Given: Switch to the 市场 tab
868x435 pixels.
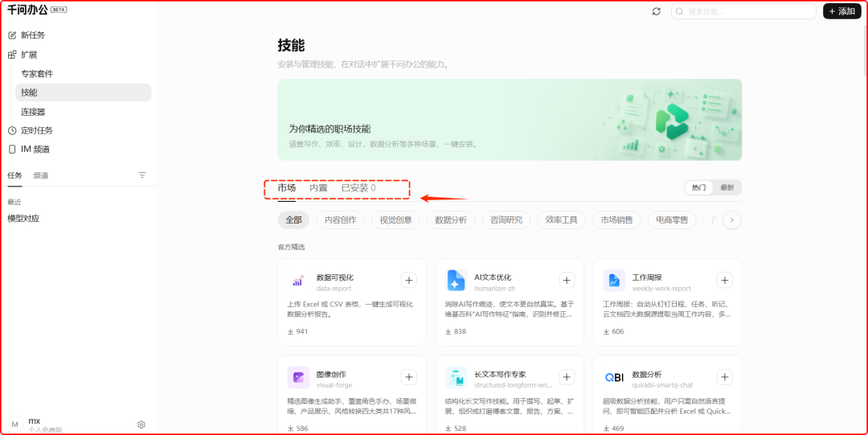Looking at the screenshot, I should (x=287, y=188).
